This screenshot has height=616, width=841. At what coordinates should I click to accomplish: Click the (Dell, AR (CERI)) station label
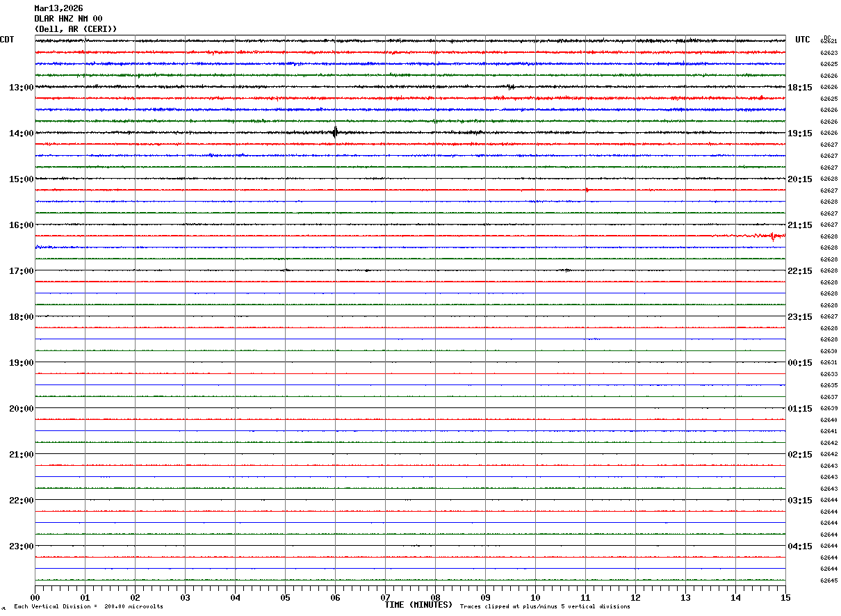click(76, 29)
